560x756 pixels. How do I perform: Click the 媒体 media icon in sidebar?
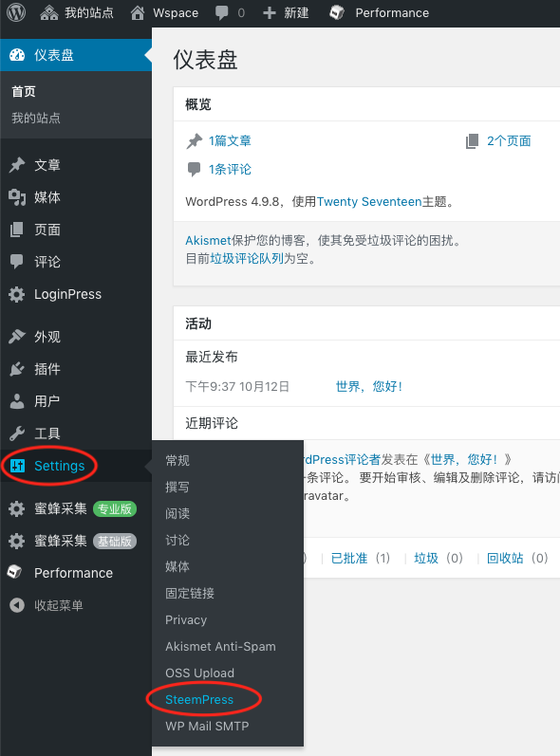tap(17, 197)
